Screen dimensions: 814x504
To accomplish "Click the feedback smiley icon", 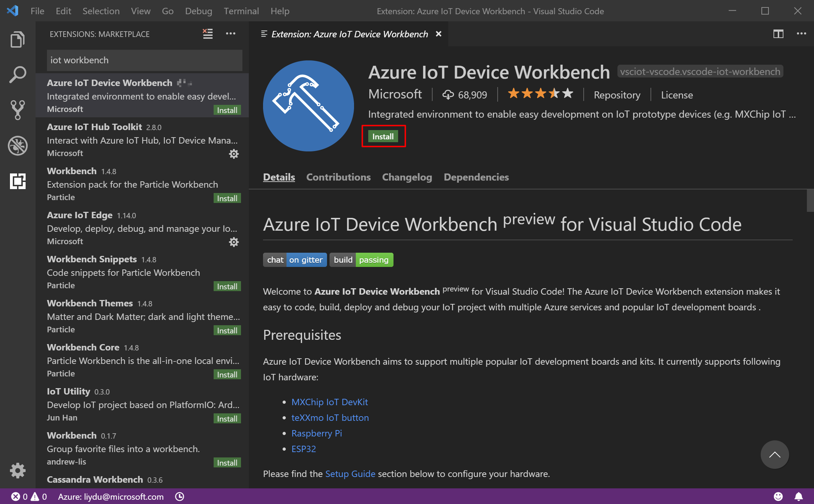I will pos(778,497).
